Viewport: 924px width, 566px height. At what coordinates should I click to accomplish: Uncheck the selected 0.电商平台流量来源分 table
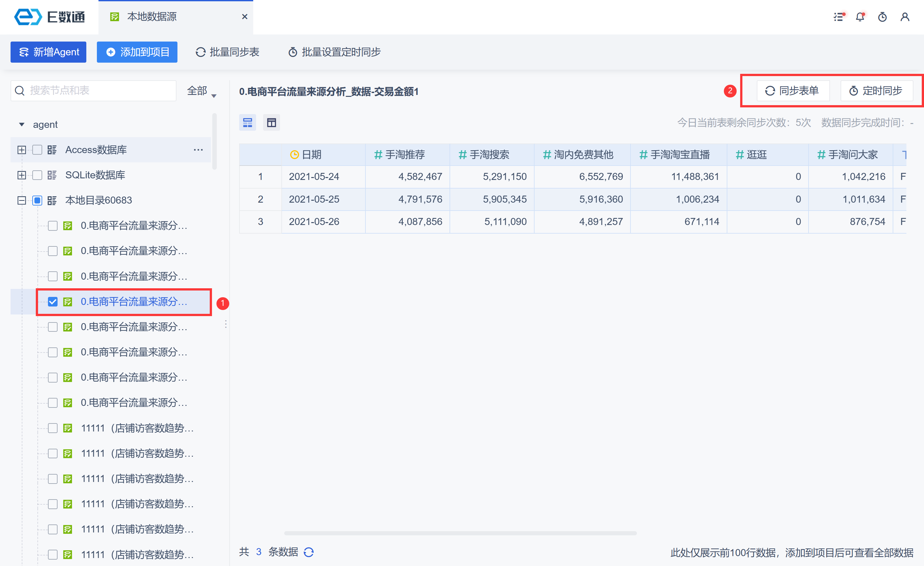[x=53, y=302]
